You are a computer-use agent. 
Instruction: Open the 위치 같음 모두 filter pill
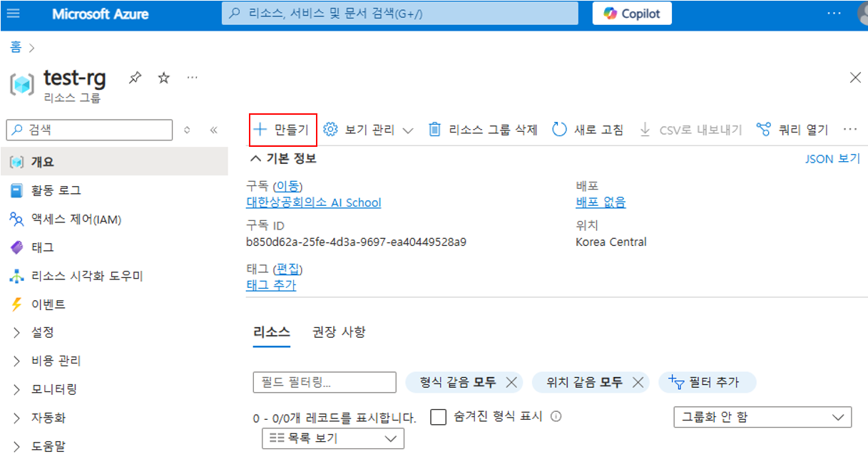coord(584,382)
